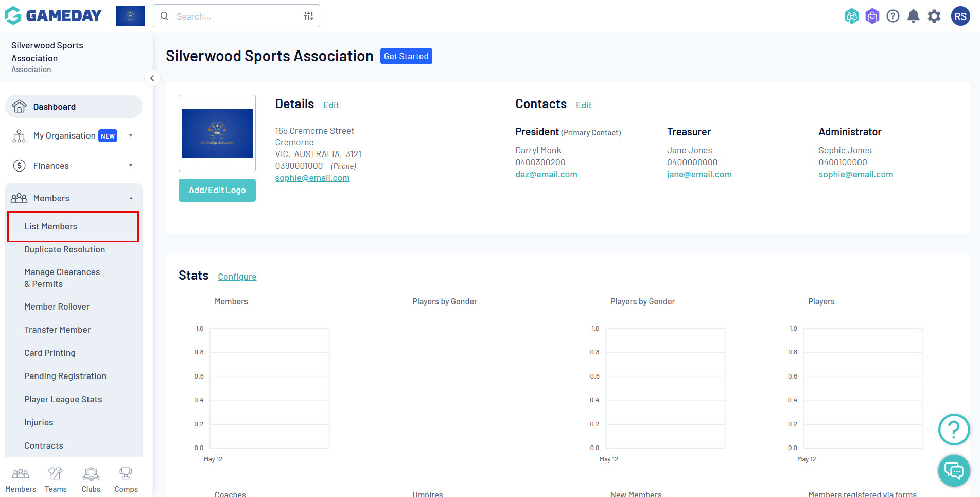Click the Clubs icon in the bottom bar
Screen dimensions: 980x497
tap(91, 473)
